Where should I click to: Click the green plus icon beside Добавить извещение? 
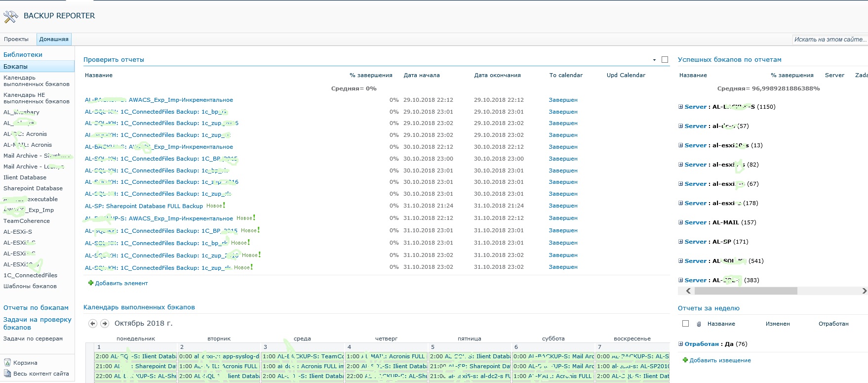click(685, 360)
